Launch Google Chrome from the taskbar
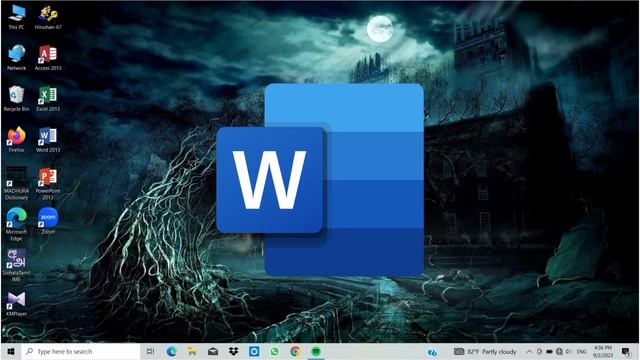This screenshot has width=640, height=360. tap(295, 351)
